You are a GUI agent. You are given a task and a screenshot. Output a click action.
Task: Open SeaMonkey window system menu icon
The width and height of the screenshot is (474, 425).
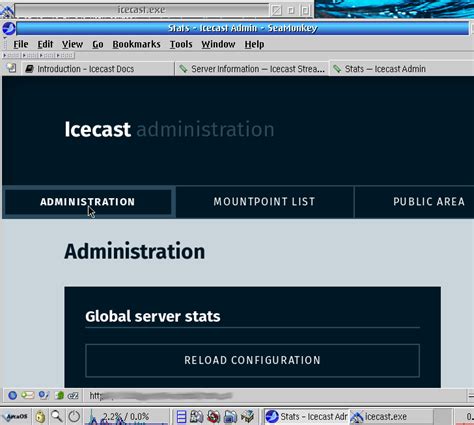(x=9, y=28)
